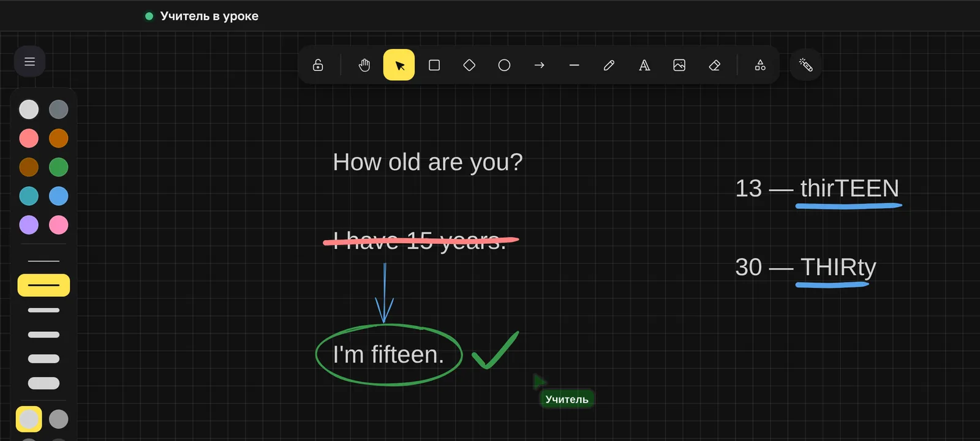Select the Diamond shape tool
980x441 pixels.
pyautogui.click(x=469, y=65)
